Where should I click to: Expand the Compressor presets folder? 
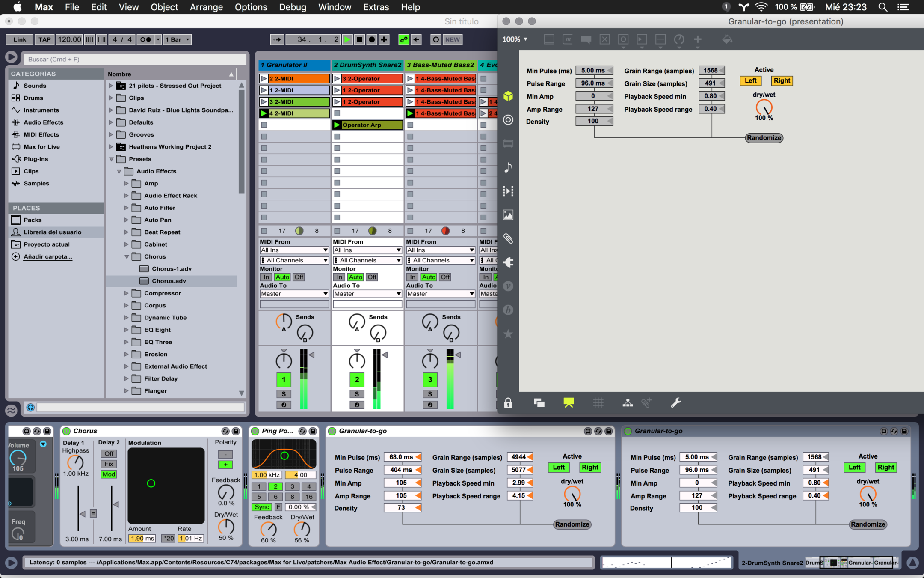click(126, 293)
